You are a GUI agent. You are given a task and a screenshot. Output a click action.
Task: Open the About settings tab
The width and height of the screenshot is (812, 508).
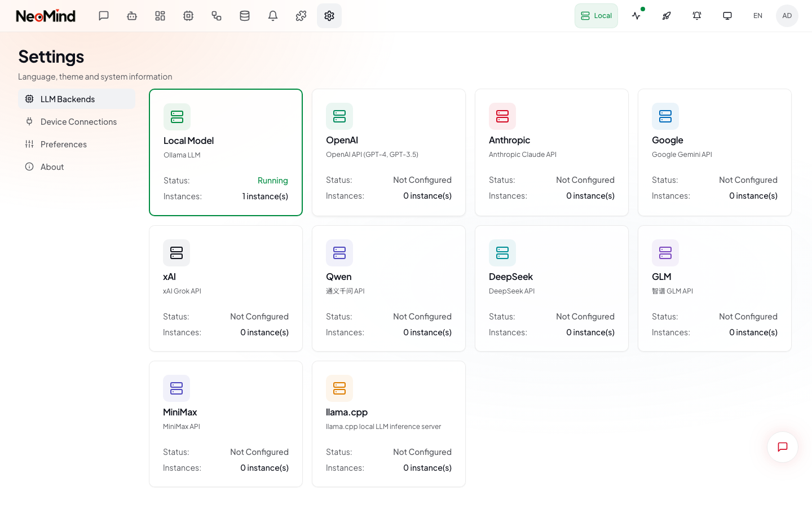click(77, 167)
